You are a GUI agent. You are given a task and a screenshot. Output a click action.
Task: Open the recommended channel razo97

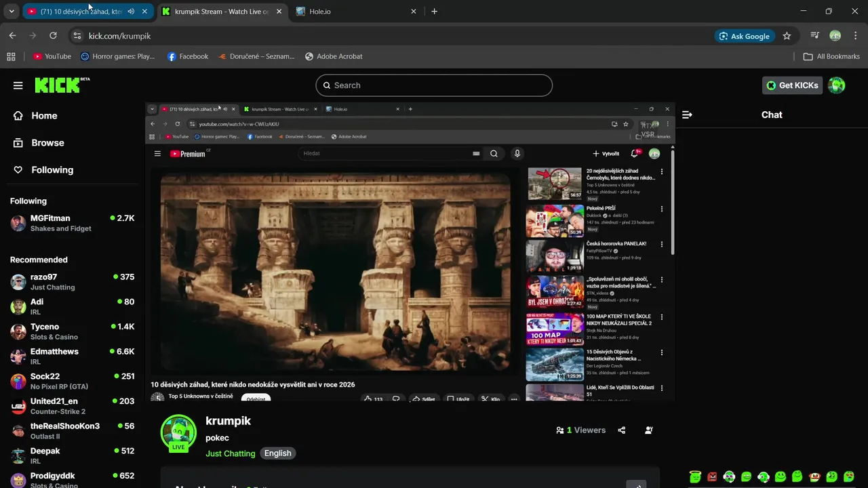72,282
